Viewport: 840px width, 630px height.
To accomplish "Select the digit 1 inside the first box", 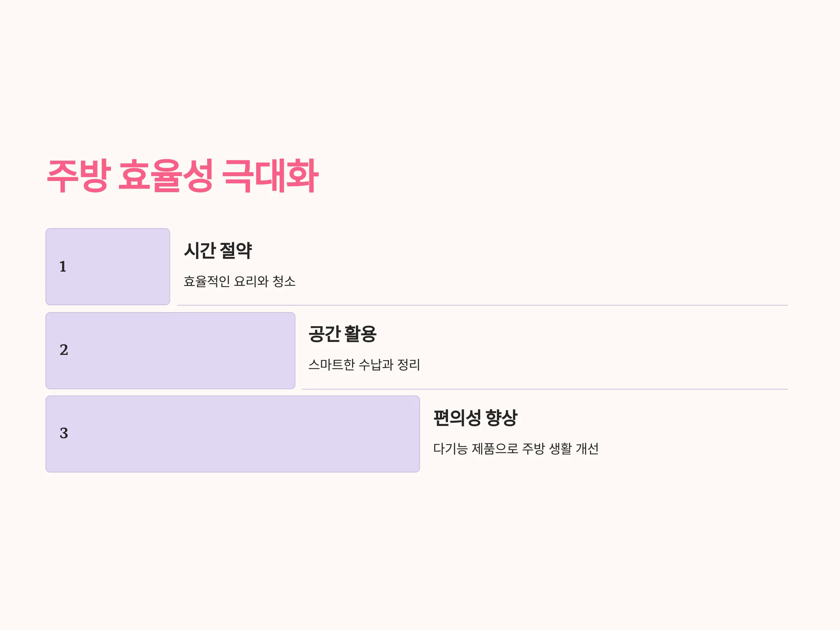I will tap(63, 267).
